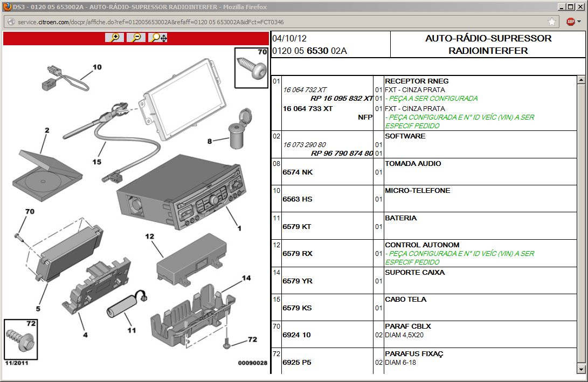The height and width of the screenshot is (382, 588).
Task: Click box support part labeled 14
Action: (193, 316)
